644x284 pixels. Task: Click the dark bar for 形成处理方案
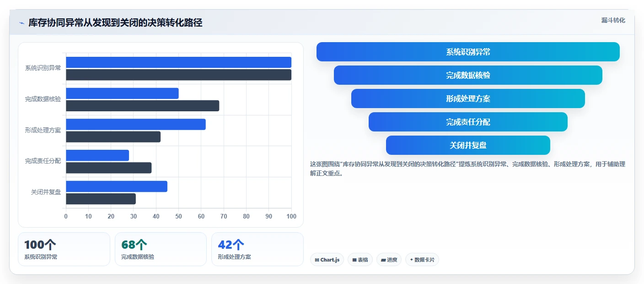tap(113, 137)
